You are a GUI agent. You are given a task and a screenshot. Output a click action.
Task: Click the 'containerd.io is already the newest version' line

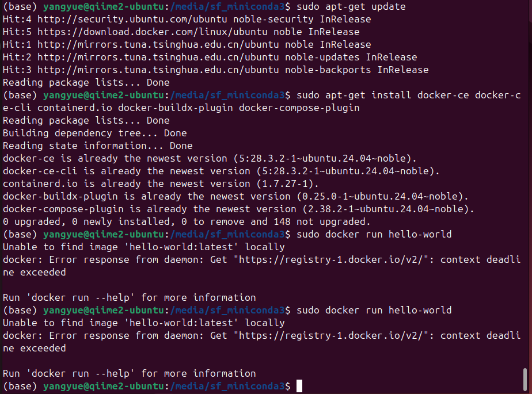click(x=161, y=184)
